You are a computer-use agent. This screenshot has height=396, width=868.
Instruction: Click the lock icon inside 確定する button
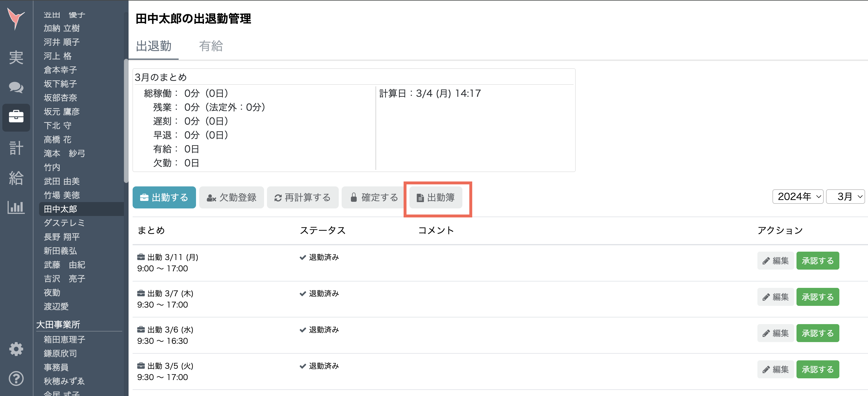tap(353, 197)
